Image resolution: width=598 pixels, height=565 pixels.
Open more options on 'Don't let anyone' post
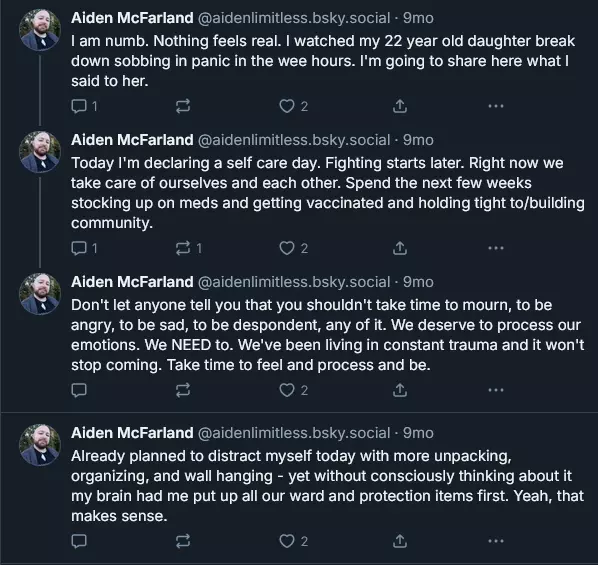(x=496, y=390)
